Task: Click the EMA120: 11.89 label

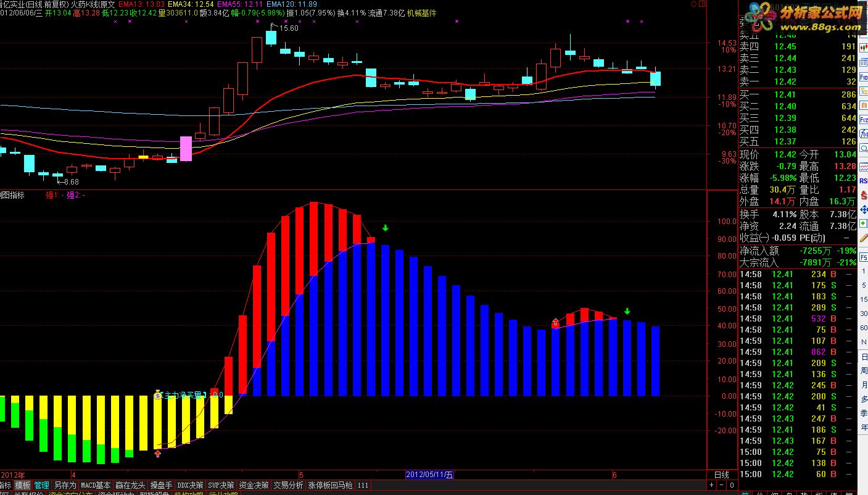Action: click(x=291, y=4)
